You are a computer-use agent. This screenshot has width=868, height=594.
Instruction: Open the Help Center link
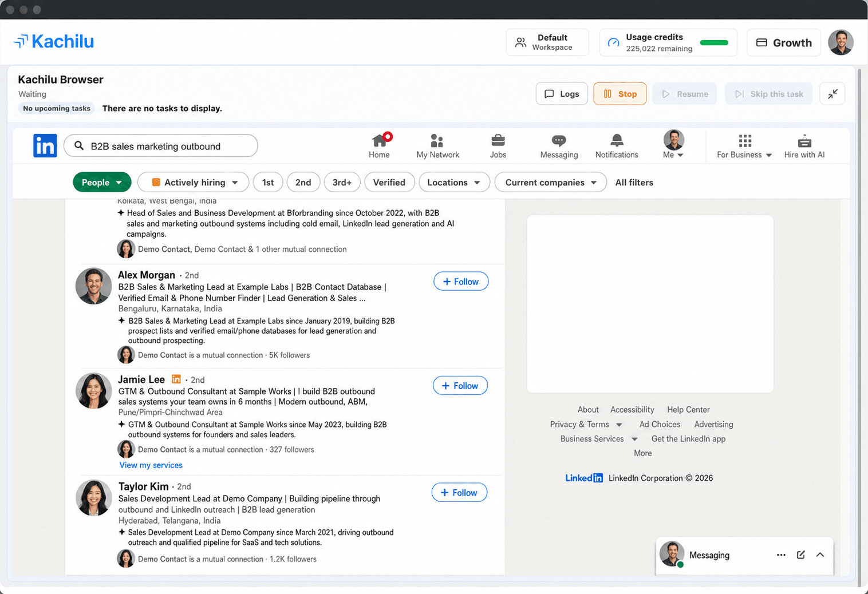pyautogui.click(x=688, y=410)
